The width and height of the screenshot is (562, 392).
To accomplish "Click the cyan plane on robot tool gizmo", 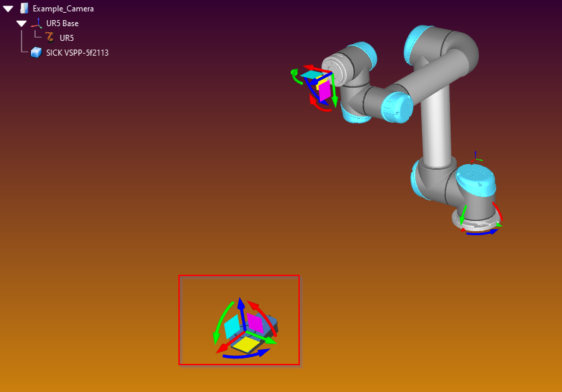I will (x=312, y=74).
